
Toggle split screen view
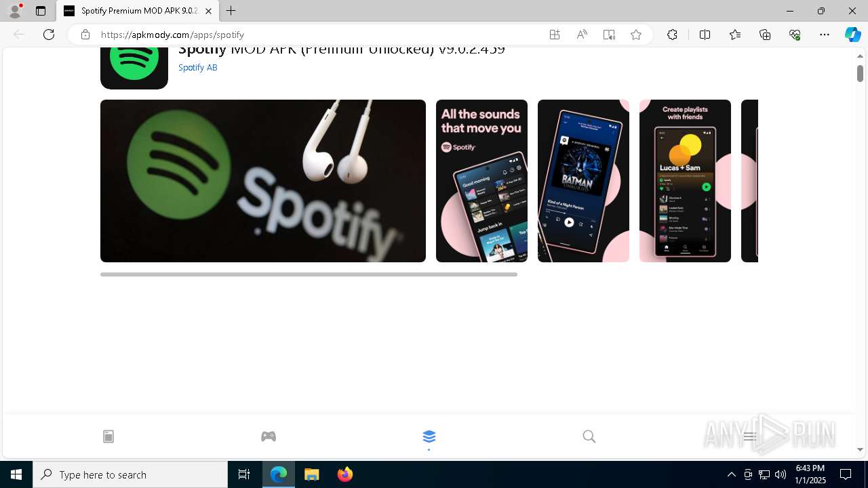705,35
